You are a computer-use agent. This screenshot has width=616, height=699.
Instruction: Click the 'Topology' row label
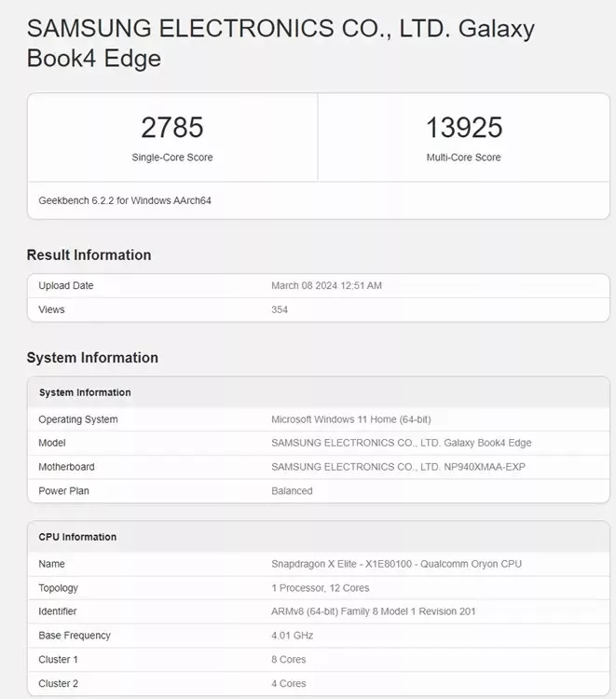coord(58,588)
